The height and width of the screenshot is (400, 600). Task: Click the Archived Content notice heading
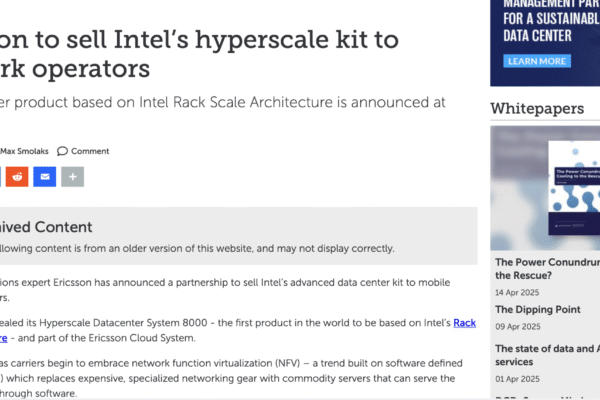(x=46, y=227)
